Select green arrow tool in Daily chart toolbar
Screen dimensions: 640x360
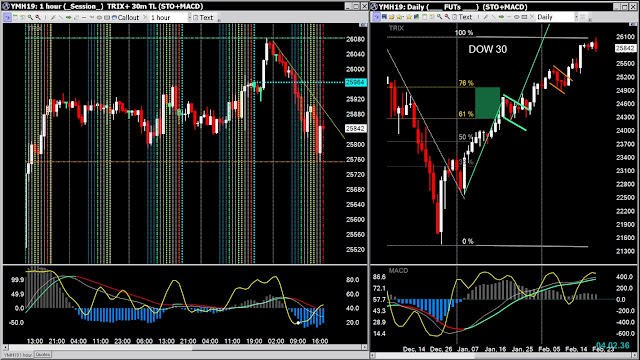coord(501,17)
